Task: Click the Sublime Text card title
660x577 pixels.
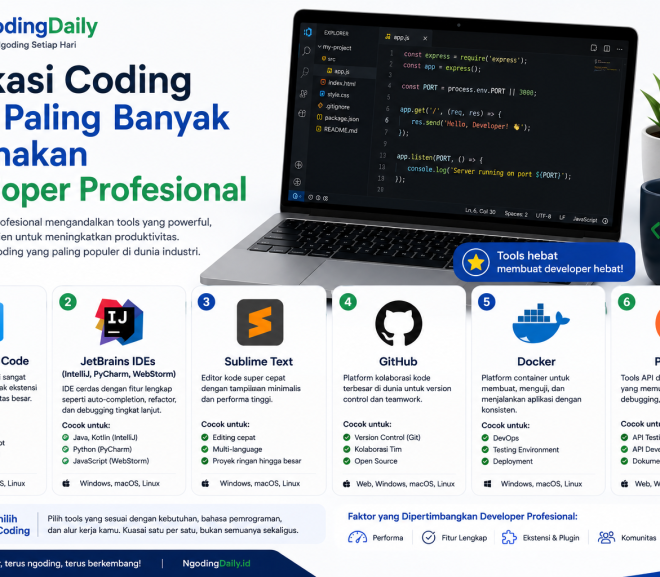Action: (x=258, y=362)
